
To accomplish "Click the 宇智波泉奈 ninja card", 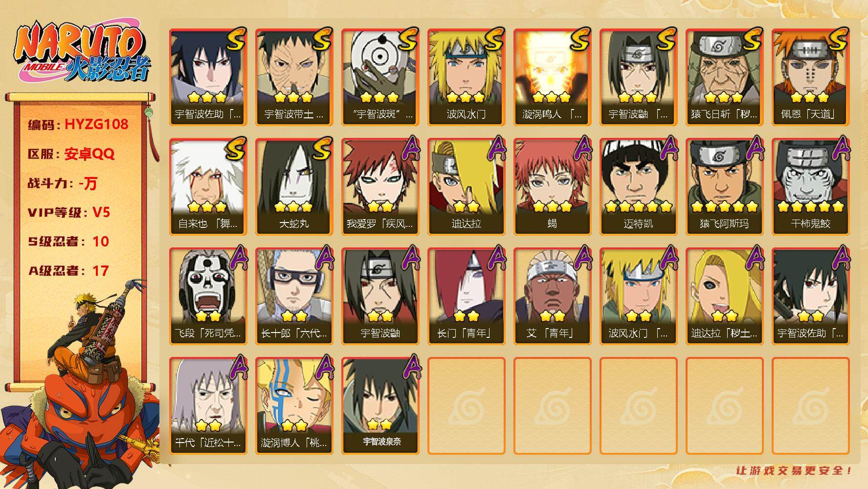I will point(380,406).
